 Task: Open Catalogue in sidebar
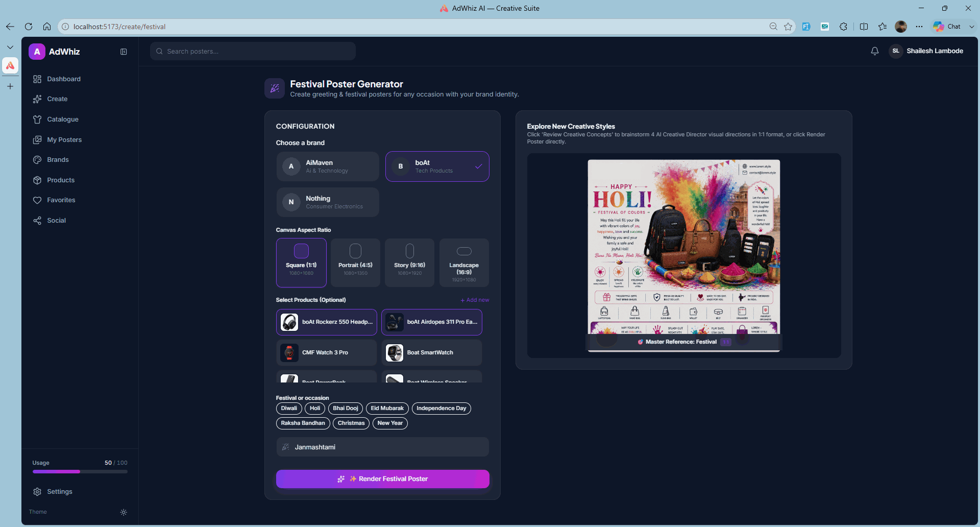(63, 119)
